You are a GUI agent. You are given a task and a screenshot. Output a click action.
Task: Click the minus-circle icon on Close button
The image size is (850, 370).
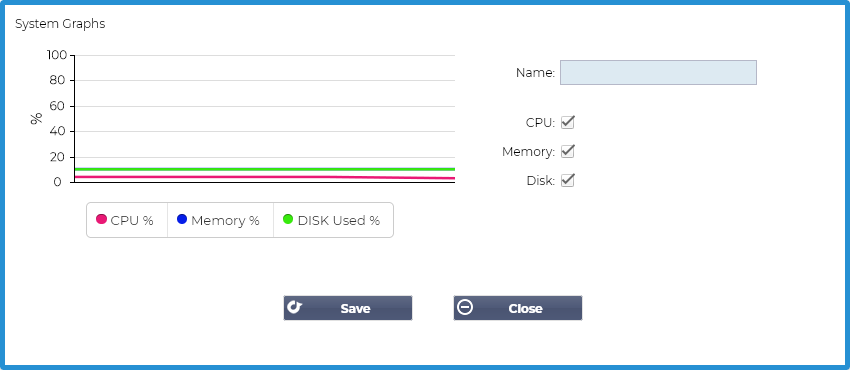click(x=465, y=307)
